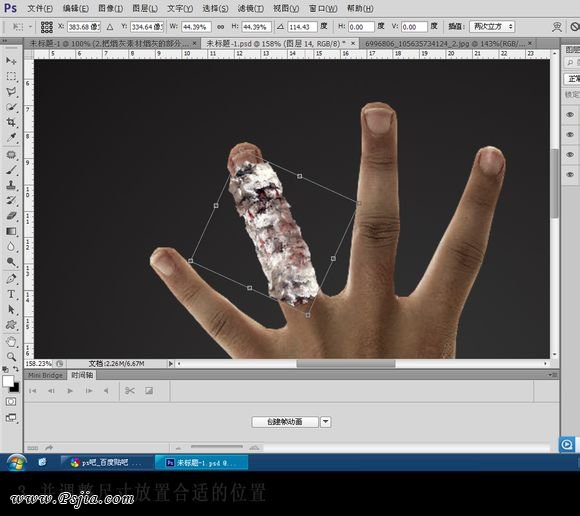Open the 滤镜(T) menu
The width and height of the screenshot is (580, 516).
click(251, 9)
